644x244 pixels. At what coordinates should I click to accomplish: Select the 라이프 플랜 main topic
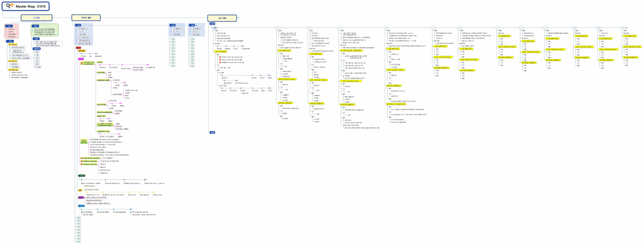[86, 18]
